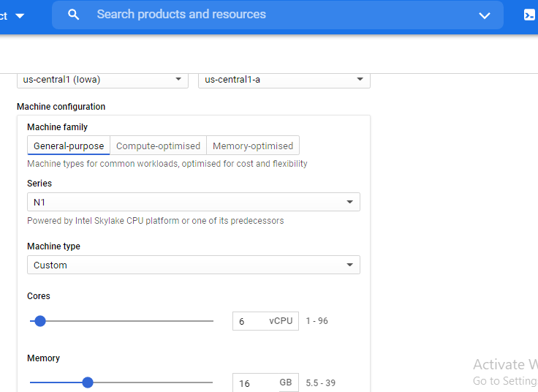The image size is (538, 392).
Task: Open the us-central1-a zone dropdown
Action: (284, 79)
